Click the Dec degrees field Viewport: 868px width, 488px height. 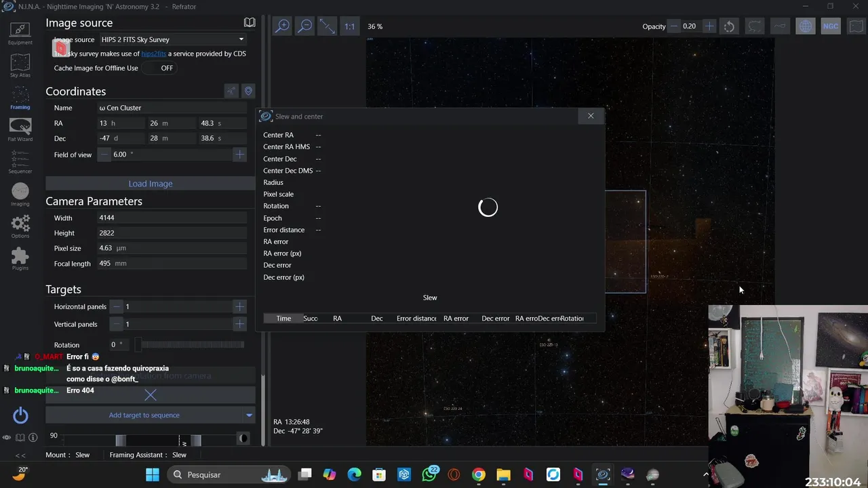tap(121, 138)
